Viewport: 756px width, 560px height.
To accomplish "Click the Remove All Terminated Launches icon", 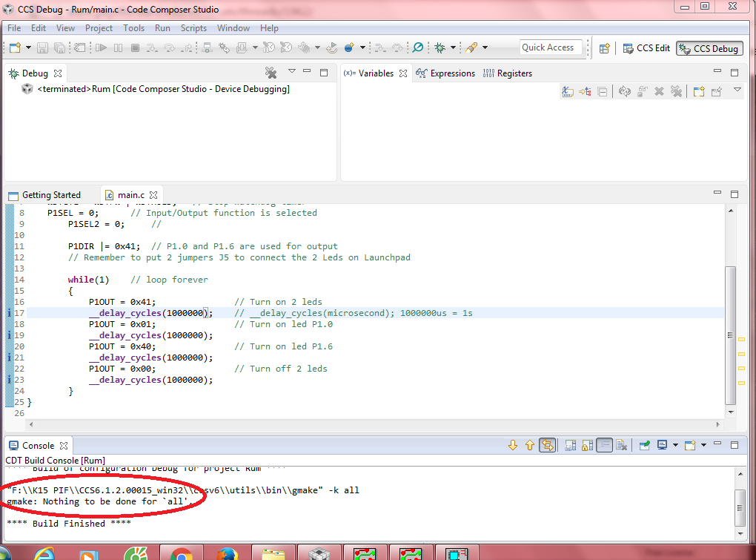I will coord(271,73).
